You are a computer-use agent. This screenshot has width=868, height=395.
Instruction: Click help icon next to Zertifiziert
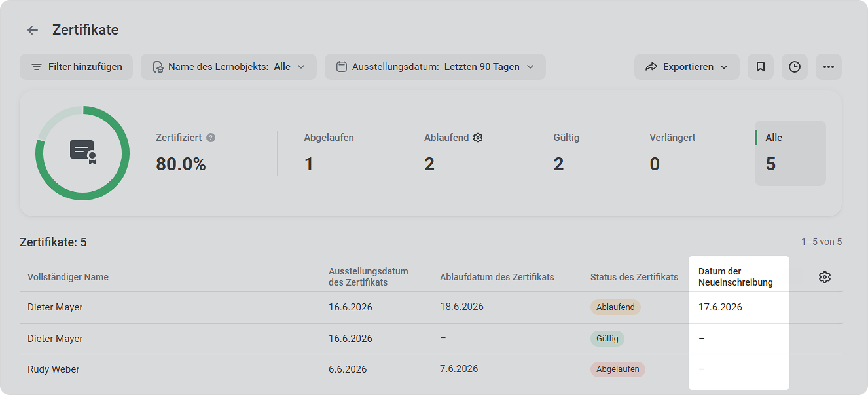[x=211, y=138]
